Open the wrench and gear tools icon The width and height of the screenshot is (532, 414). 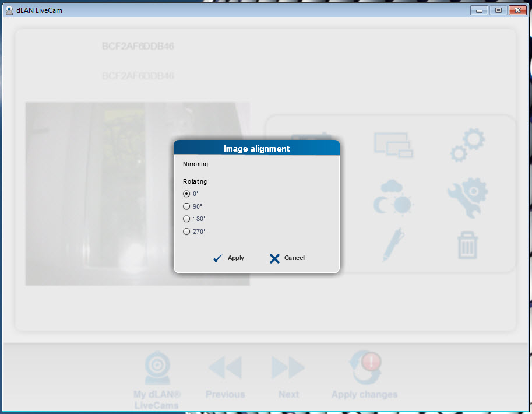point(468,197)
